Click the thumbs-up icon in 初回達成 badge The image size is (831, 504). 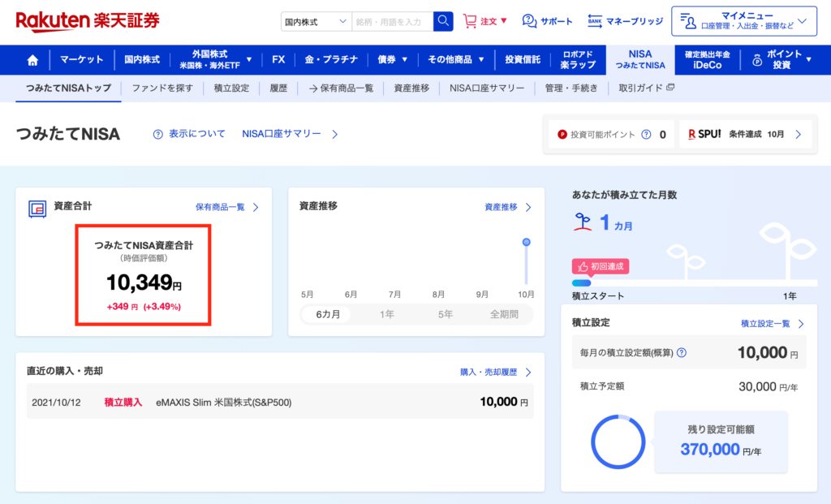(x=583, y=266)
